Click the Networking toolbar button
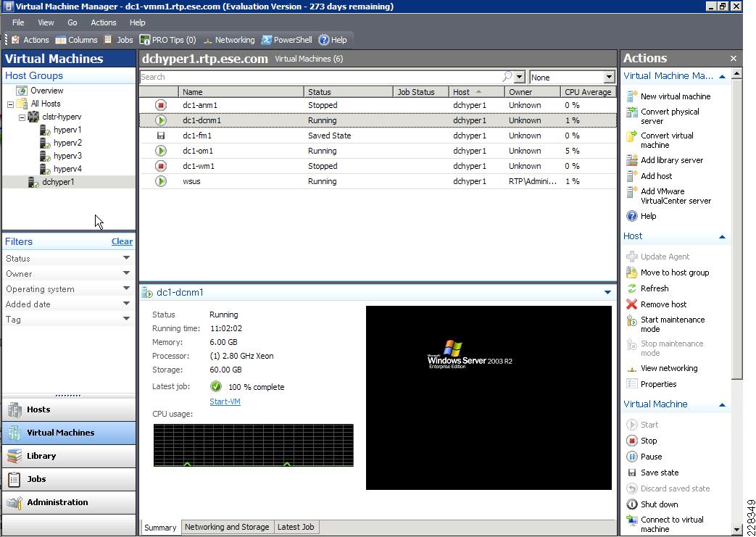 point(229,40)
